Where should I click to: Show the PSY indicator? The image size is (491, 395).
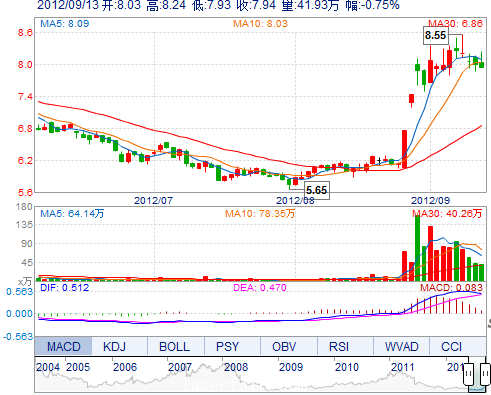click(227, 346)
